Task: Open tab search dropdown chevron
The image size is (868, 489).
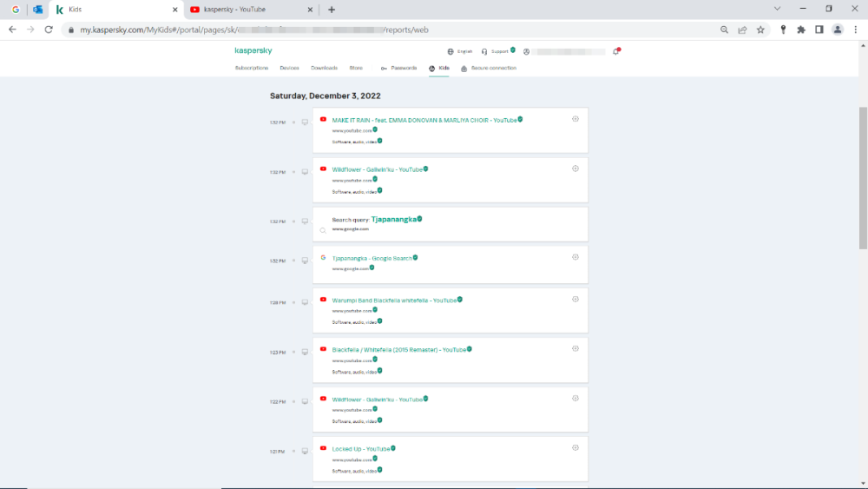Action: coord(777,9)
